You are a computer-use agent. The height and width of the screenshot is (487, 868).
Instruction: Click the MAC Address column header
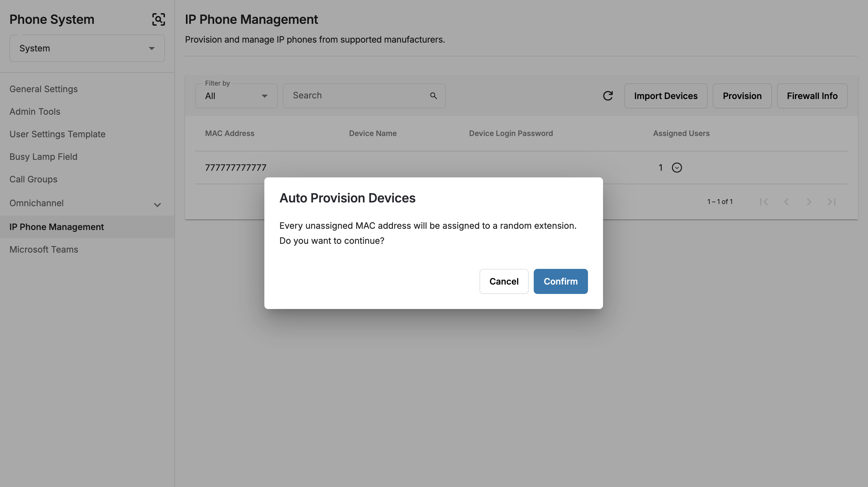coord(230,134)
